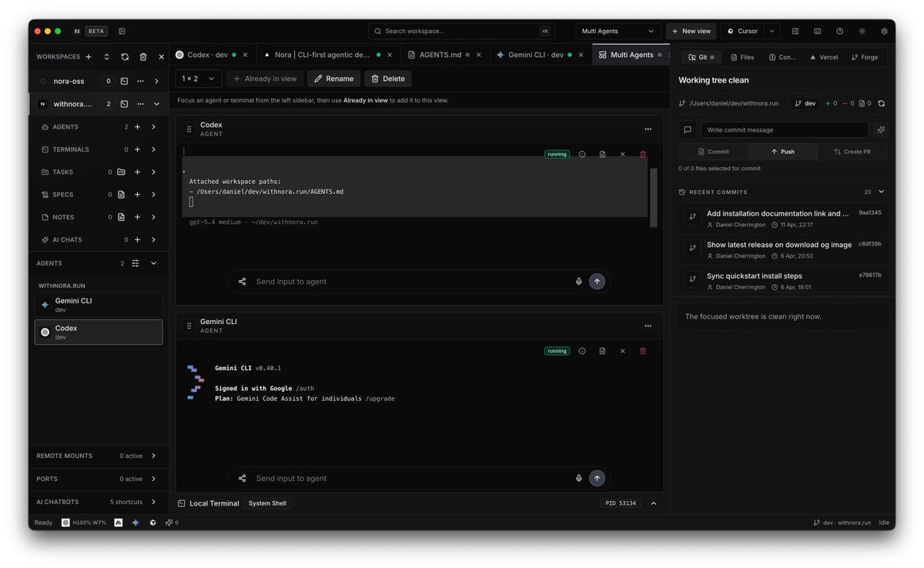The image size is (924, 568).
Task: Add a new workspace with the plus icon
Action: (88, 57)
